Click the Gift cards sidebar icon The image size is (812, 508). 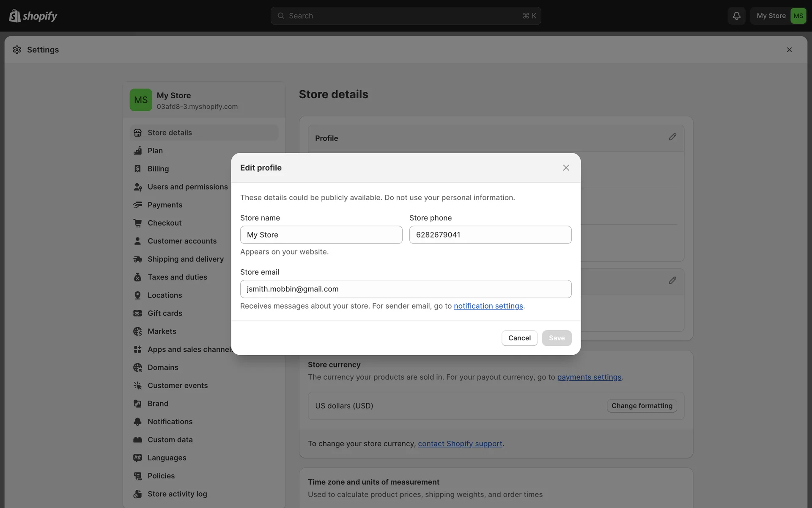[x=137, y=313]
